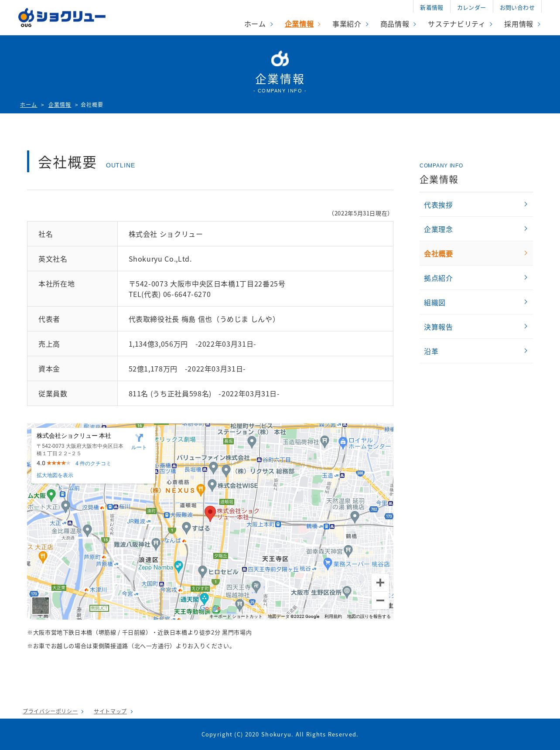This screenshot has height=750, width=560.
Task: Click the (株) NEXUS restaurant marker
Action: point(201,490)
